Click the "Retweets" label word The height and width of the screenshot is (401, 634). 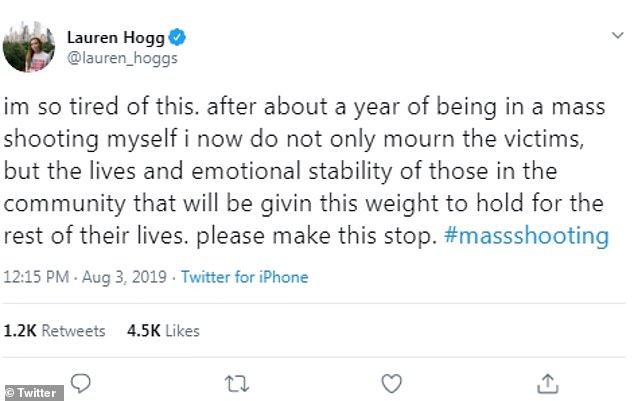(72, 330)
